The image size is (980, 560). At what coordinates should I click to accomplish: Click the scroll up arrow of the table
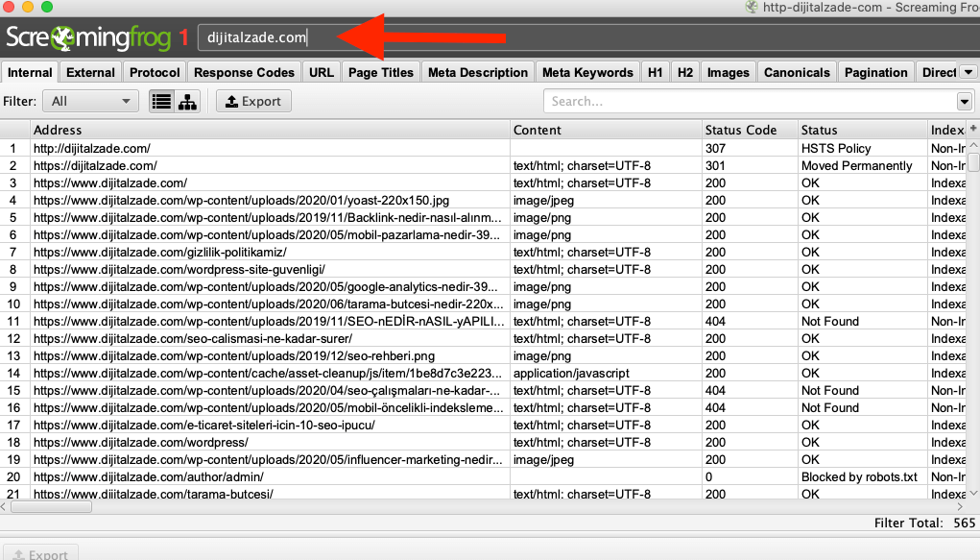[973, 144]
